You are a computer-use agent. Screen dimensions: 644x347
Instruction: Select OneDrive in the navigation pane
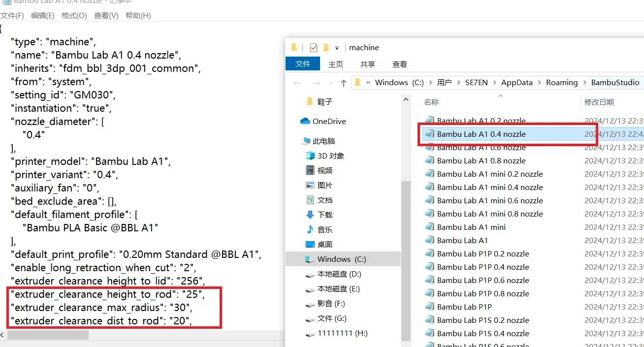pyautogui.click(x=323, y=121)
